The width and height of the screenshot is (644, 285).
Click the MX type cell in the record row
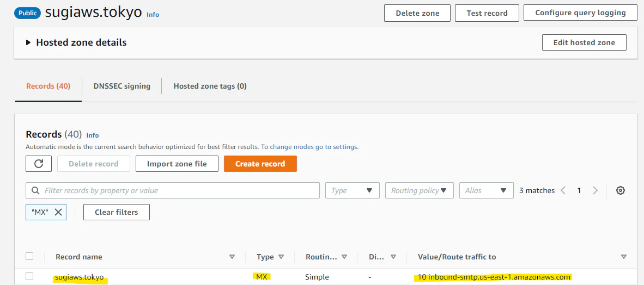pyautogui.click(x=261, y=277)
